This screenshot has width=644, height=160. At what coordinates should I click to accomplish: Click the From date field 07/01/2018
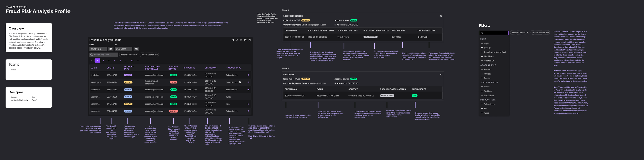click(x=98, y=49)
